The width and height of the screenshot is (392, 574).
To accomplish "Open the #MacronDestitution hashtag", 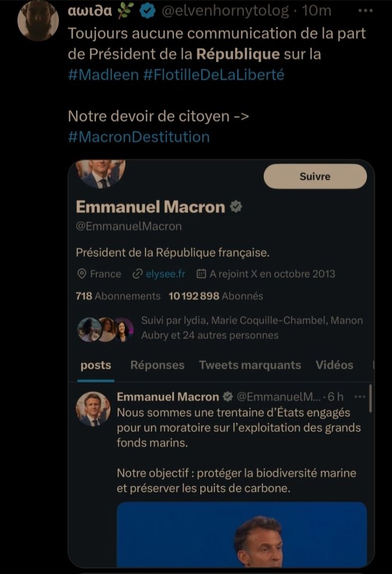I will coord(139,137).
